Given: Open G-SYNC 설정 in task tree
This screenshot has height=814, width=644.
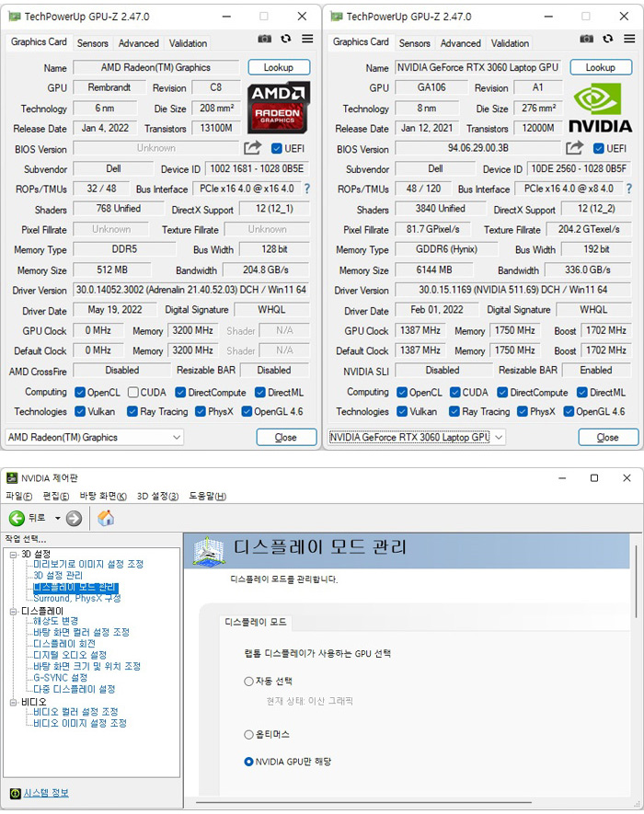Looking at the screenshot, I should point(60,678).
